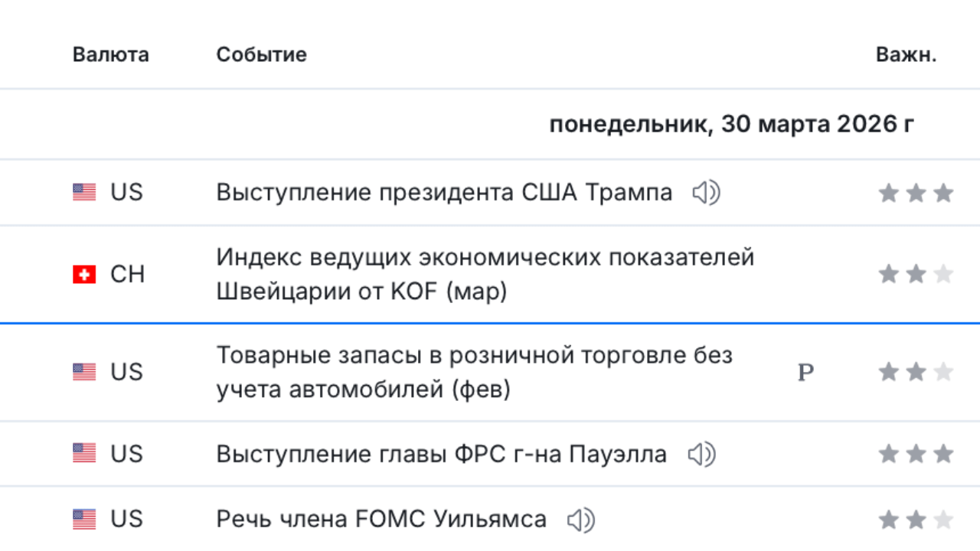Click the Swiss flag in KOF index row

pos(84,275)
